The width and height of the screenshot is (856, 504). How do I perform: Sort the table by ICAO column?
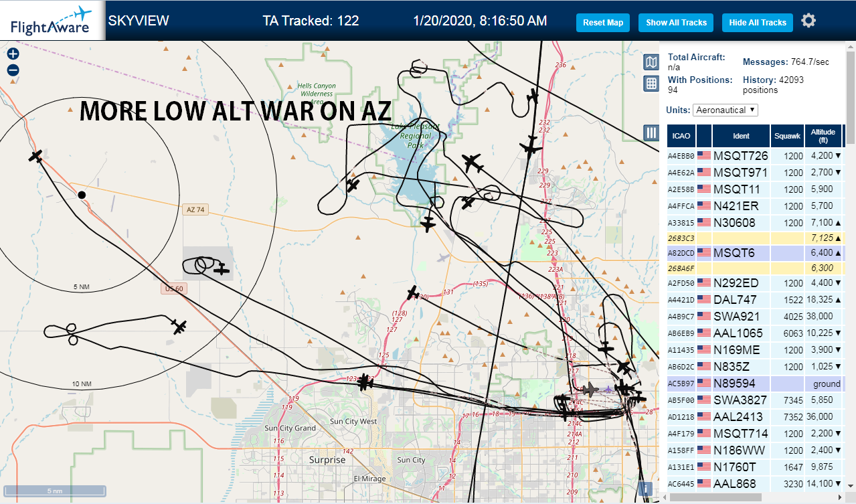pos(681,136)
